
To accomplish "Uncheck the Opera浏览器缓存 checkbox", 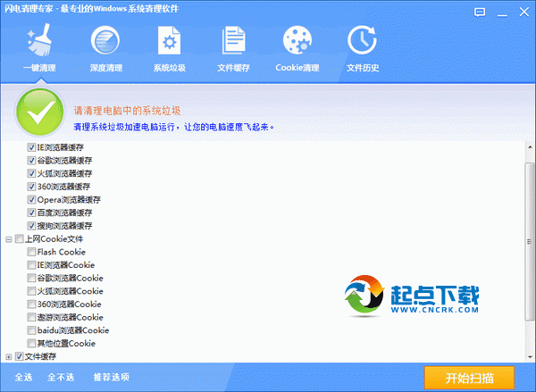I will pos(31,199).
